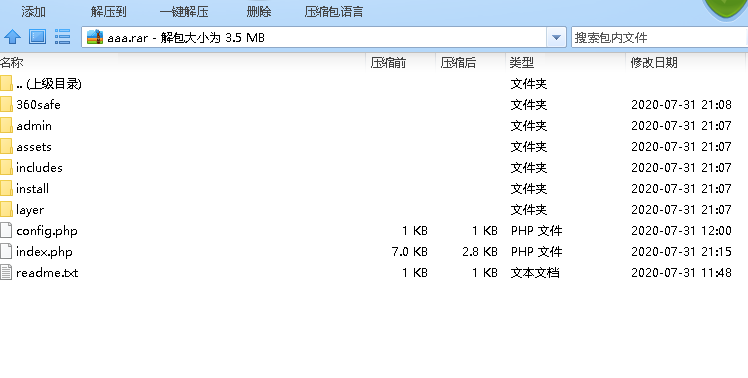This screenshot has height=378, width=748.
Task: Sort by 名称 column header
Action: tap(11, 63)
